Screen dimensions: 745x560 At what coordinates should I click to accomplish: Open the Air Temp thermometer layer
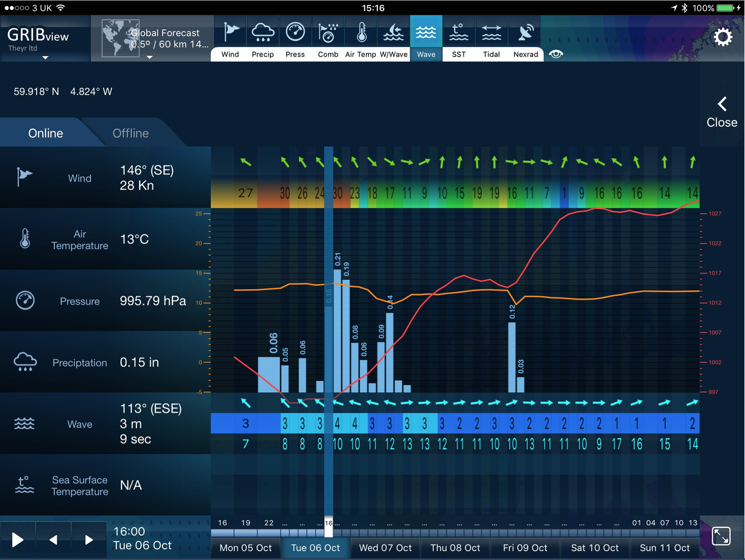pyautogui.click(x=361, y=38)
